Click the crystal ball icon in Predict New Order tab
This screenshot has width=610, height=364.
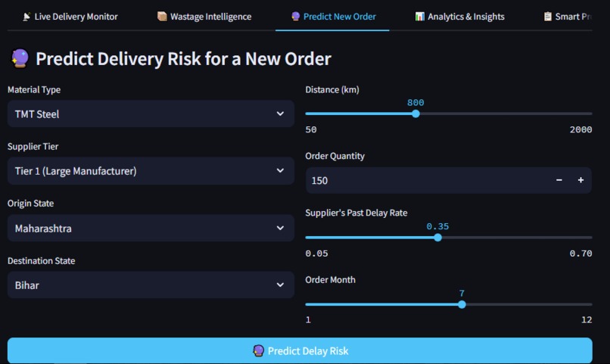tap(296, 17)
